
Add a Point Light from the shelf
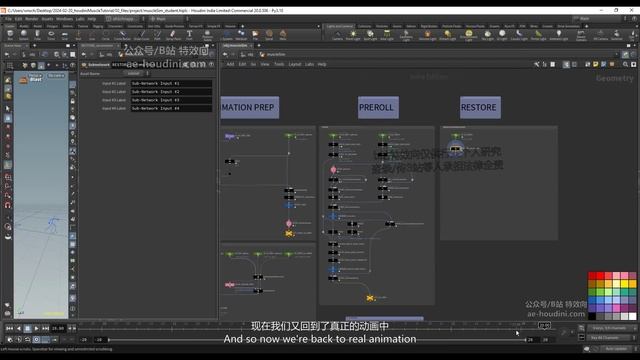pyautogui.click(x=353, y=36)
